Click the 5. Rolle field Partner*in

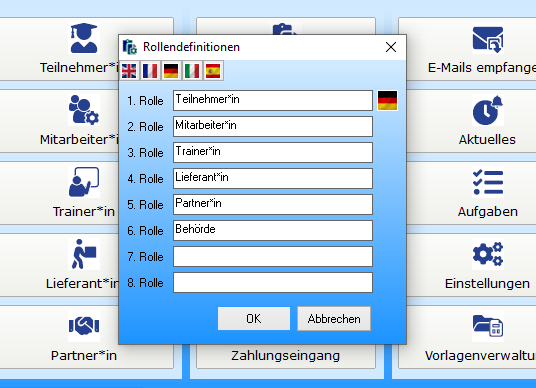tap(273, 204)
